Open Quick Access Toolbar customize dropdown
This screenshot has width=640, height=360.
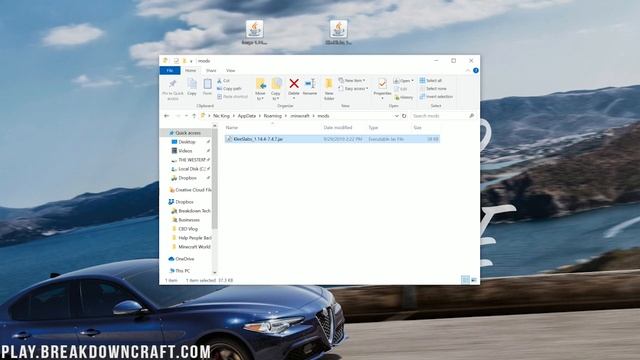point(191,61)
